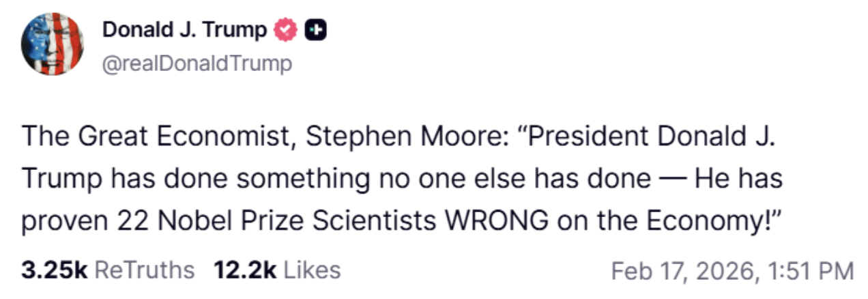This screenshot has height=299, width=868.
Task: Visit the @realDonaldTrump handle
Action: pos(197,63)
